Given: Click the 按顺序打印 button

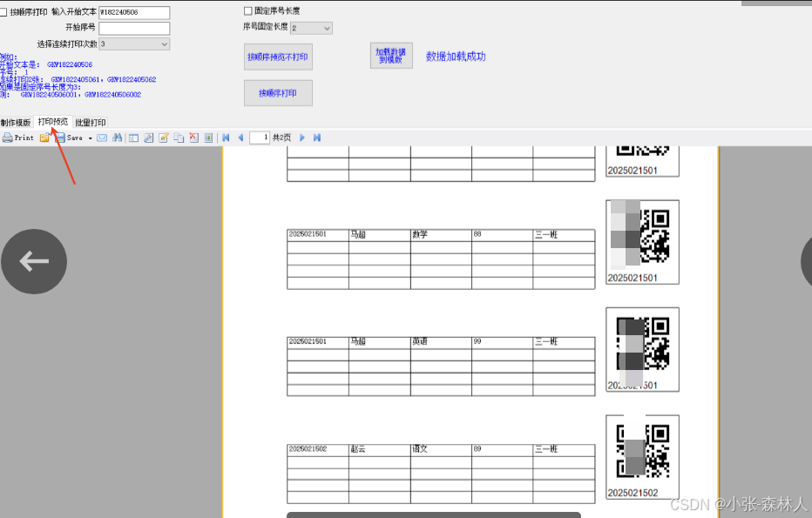Looking at the screenshot, I should 278,93.
